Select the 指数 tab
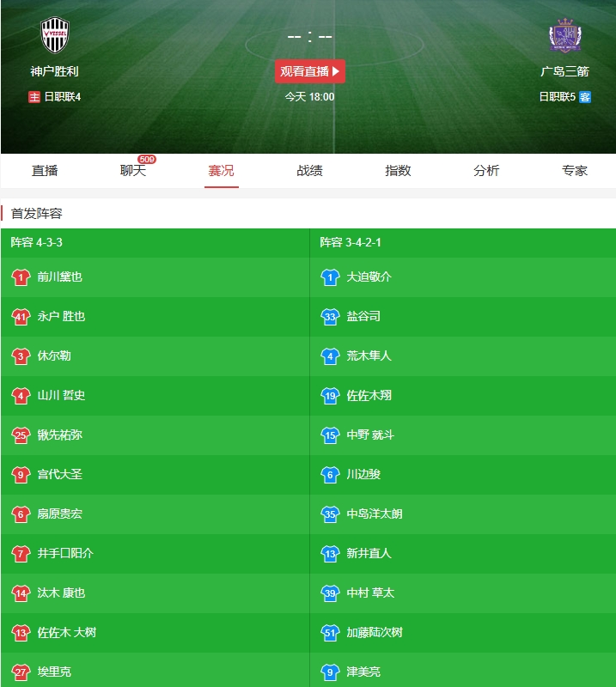 (398, 171)
